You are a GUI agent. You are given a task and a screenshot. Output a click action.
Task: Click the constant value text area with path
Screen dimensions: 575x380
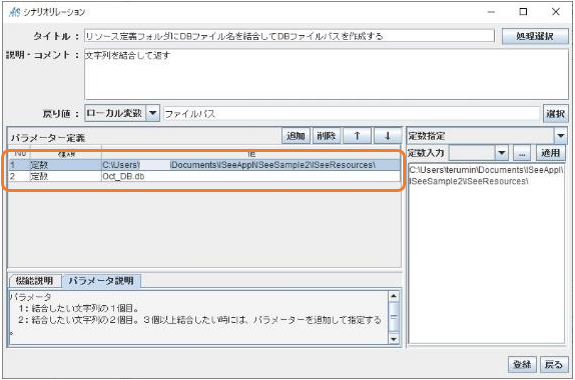487,253
